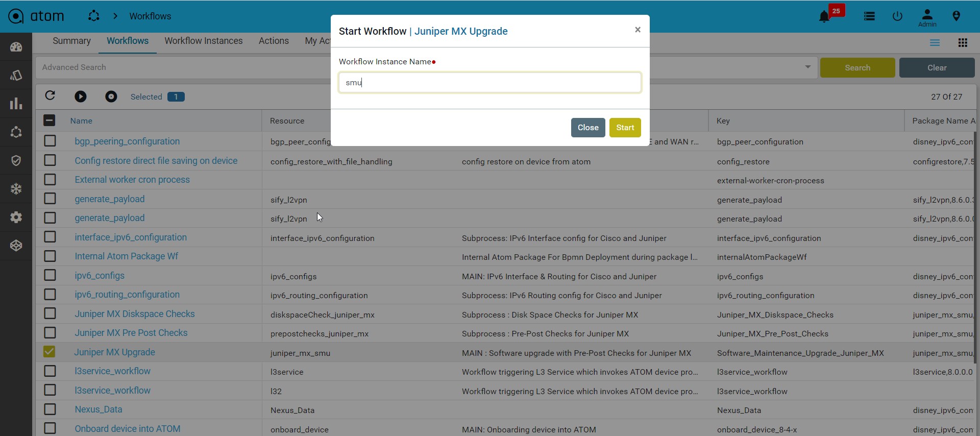The image size is (980, 436).
Task: Open workflow cycle icon in sidebar
Action: pos(16,132)
